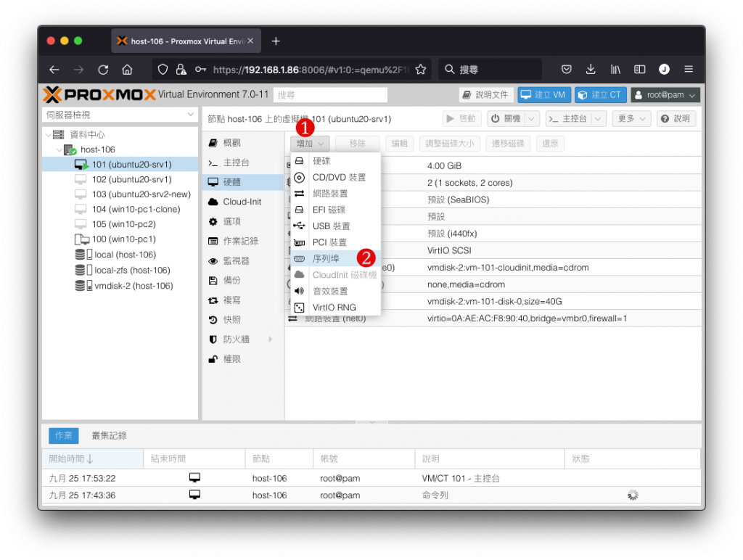The height and width of the screenshot is (560, 743).
Task: Click 關機 shutdown button
Action: [506, 118]
